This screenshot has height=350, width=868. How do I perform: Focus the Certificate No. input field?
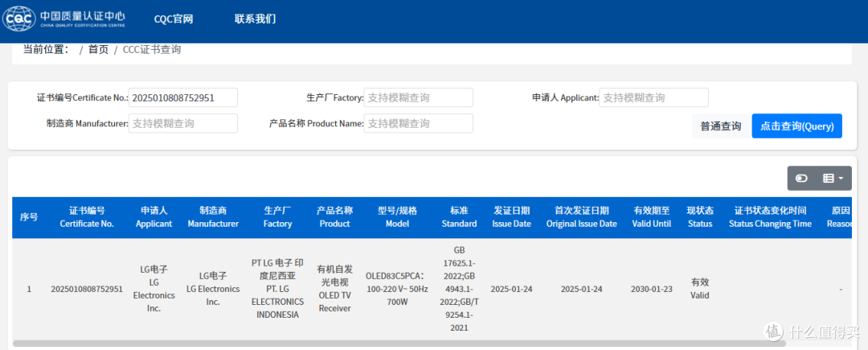point(183,97)
